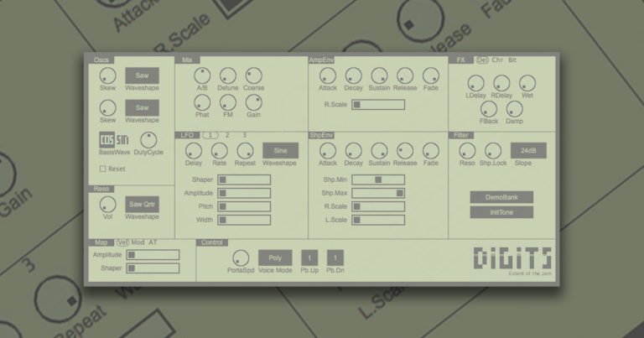Open second oscillator Saw waveshape selector
The width and height of the screenshot is (644, 338).
pos(142,107)
